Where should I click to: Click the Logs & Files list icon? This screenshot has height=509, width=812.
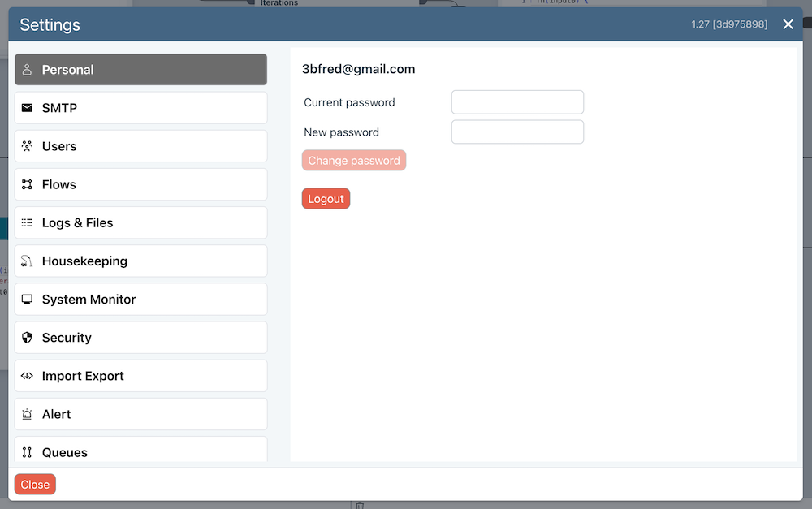(27, 222)
